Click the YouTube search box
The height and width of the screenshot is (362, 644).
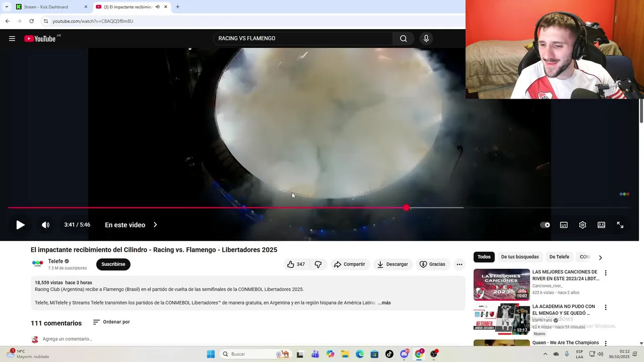303,39
